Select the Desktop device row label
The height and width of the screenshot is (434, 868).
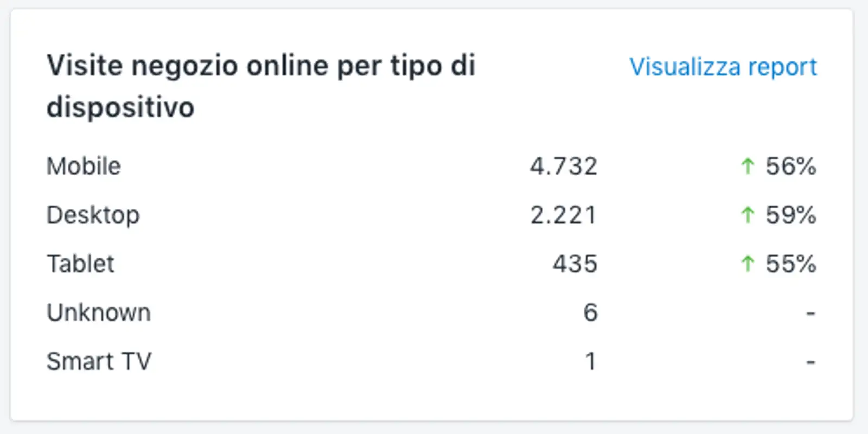coord(93,215)
